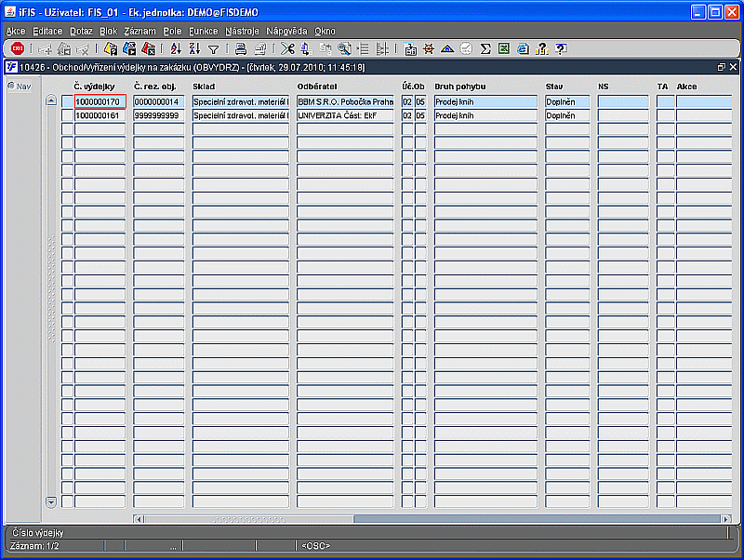Click Doplněn status in UNIVERZITA row
This screenshot has height=560, width=744.
[567, 115]
